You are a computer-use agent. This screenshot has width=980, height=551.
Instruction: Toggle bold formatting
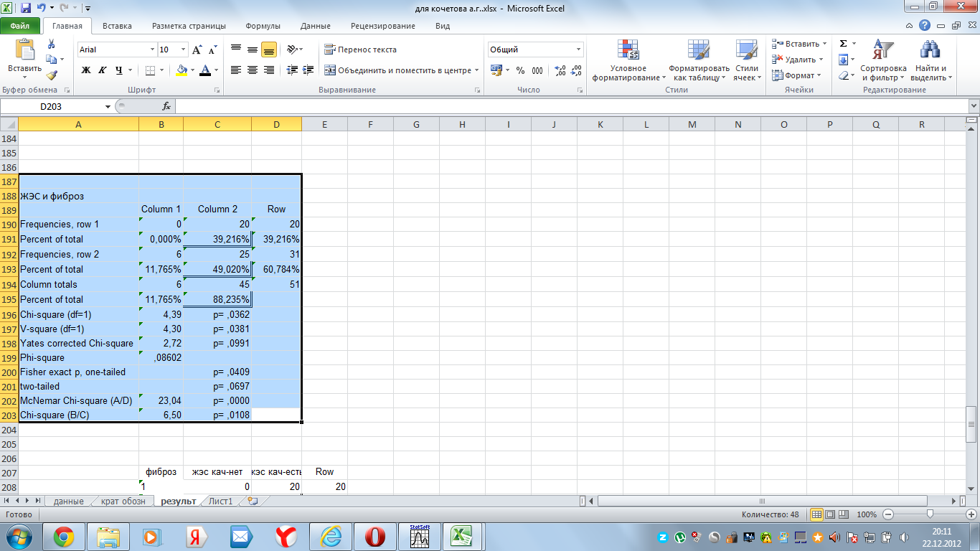pos(86,70)
